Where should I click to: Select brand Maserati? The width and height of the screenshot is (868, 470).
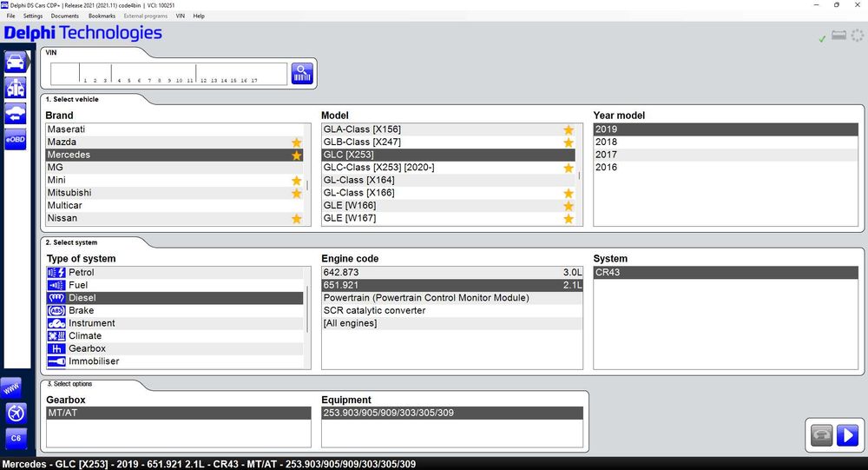[174, 129]
